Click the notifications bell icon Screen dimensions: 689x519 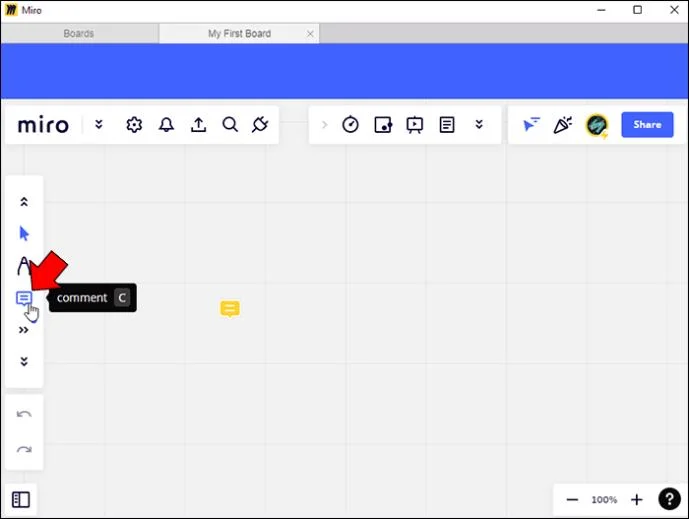166,125
